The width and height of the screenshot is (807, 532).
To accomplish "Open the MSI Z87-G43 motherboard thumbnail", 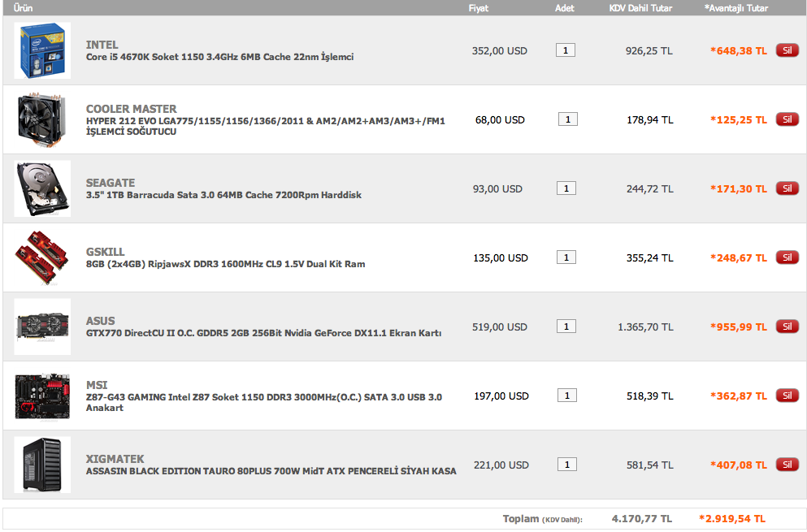I will [42, 396].
